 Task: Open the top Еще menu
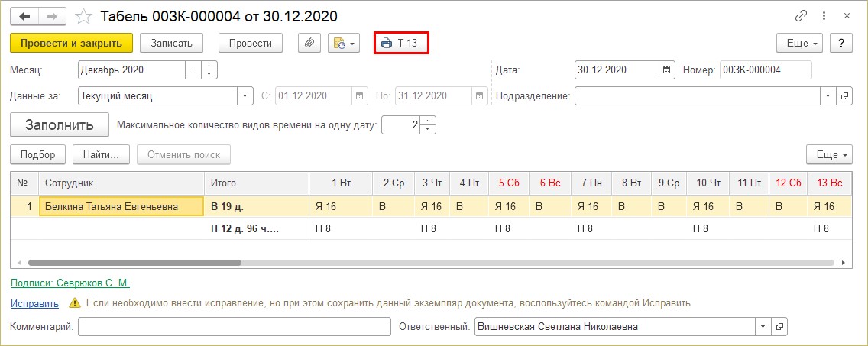tap(802, 44)
